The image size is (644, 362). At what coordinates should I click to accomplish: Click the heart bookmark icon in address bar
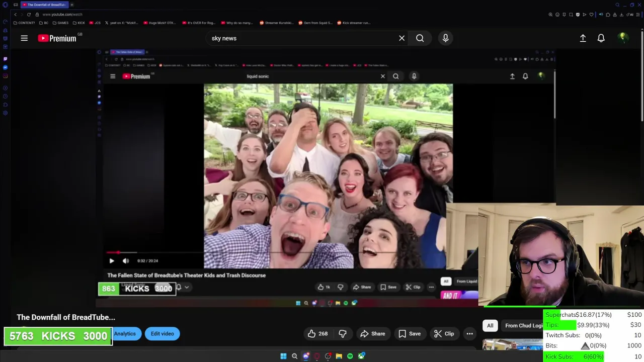592,15
